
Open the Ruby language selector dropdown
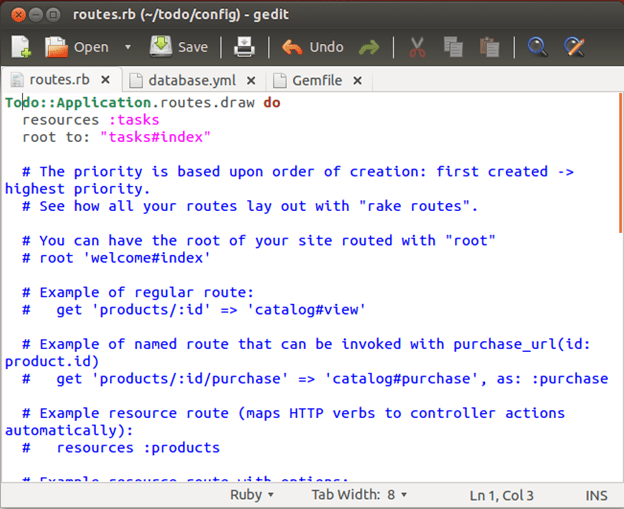coord(254,494)
